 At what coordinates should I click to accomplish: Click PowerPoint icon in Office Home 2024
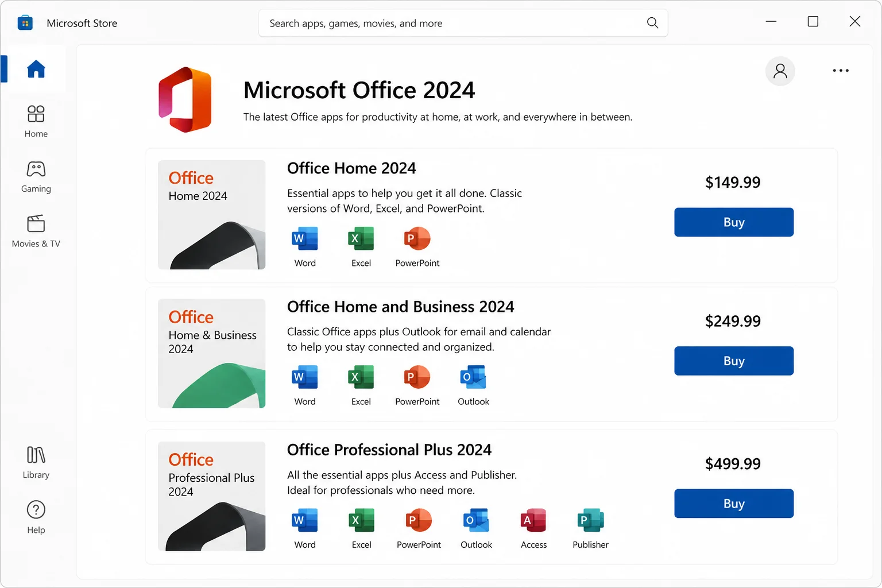pyautogui.click(x=417, y=238)
